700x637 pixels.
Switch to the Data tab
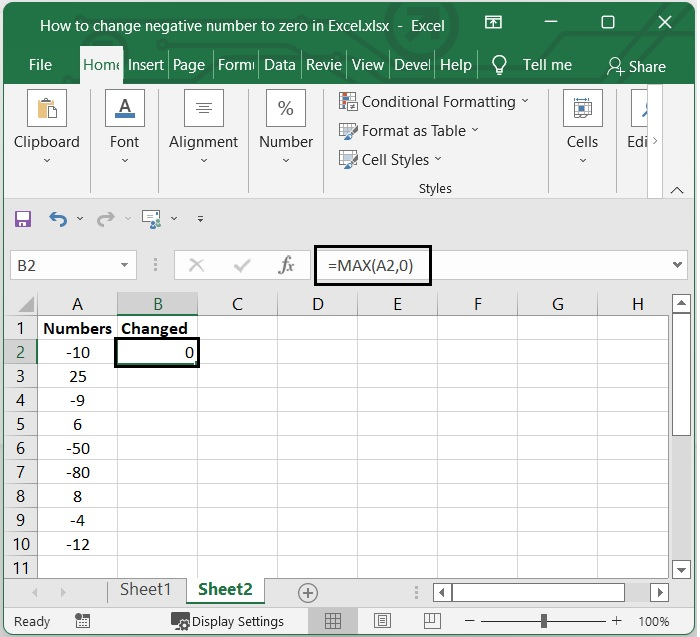pyautogui.click(x=279, y=65)
